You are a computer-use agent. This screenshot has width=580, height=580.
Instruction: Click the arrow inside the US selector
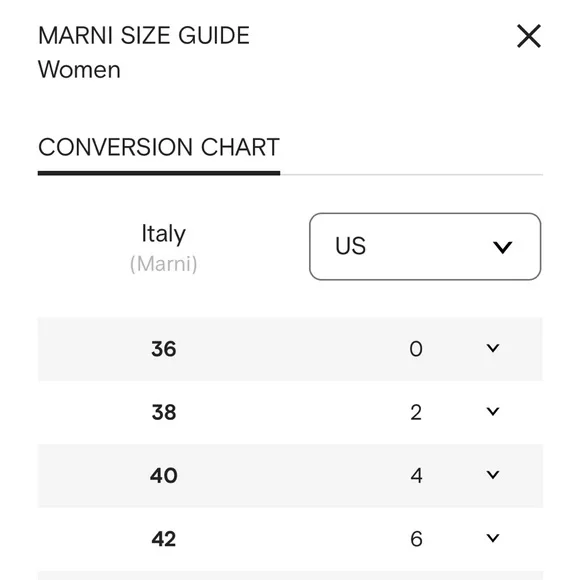coord(502,247)
